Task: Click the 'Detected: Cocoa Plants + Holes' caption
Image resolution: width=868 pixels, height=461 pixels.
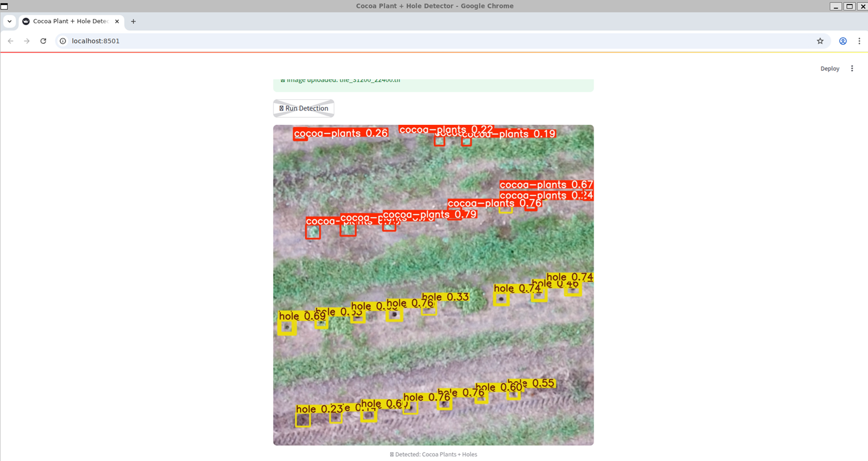Action: coord(433,454)
